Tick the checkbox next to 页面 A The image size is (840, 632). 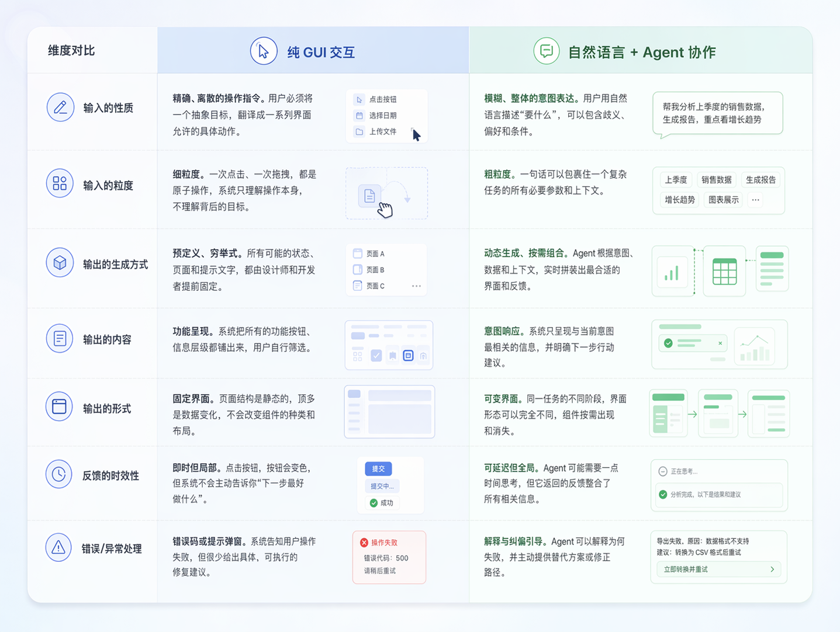pyautogui.click(x=358, y=254)
